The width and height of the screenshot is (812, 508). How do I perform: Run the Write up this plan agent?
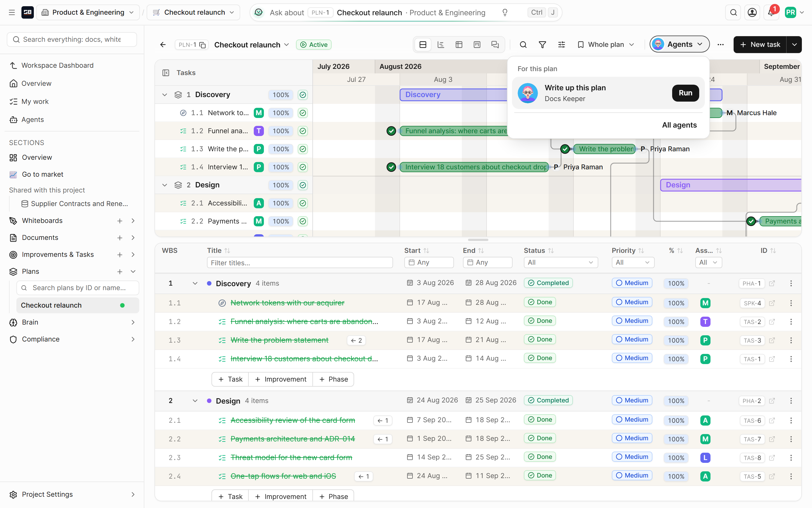(685, 93)
